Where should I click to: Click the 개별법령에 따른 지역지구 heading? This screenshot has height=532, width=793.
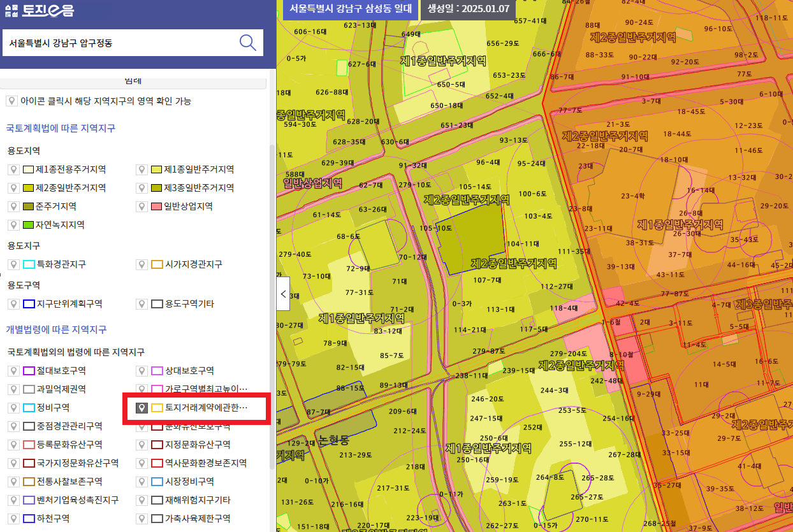tap(56, 329)
